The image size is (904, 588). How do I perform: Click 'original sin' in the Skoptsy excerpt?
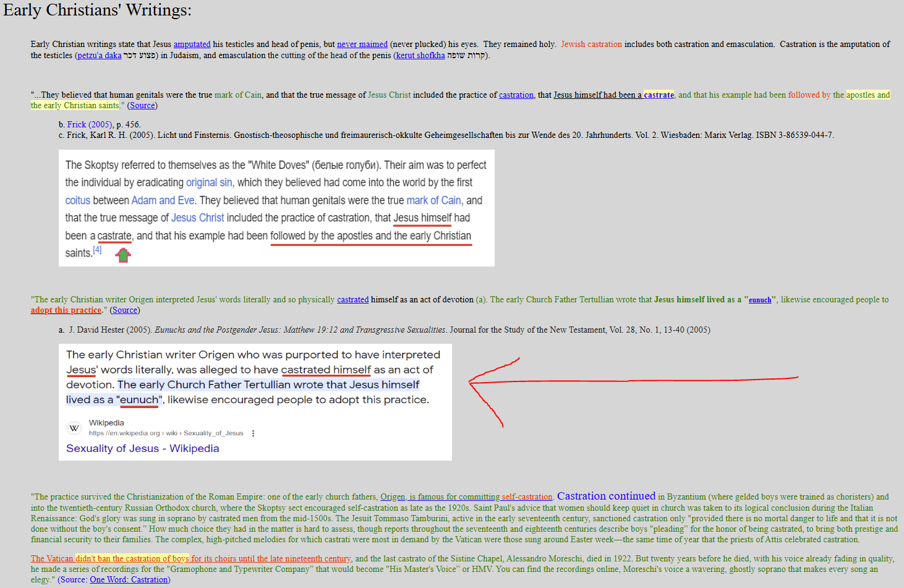click(x=209, y=183)
